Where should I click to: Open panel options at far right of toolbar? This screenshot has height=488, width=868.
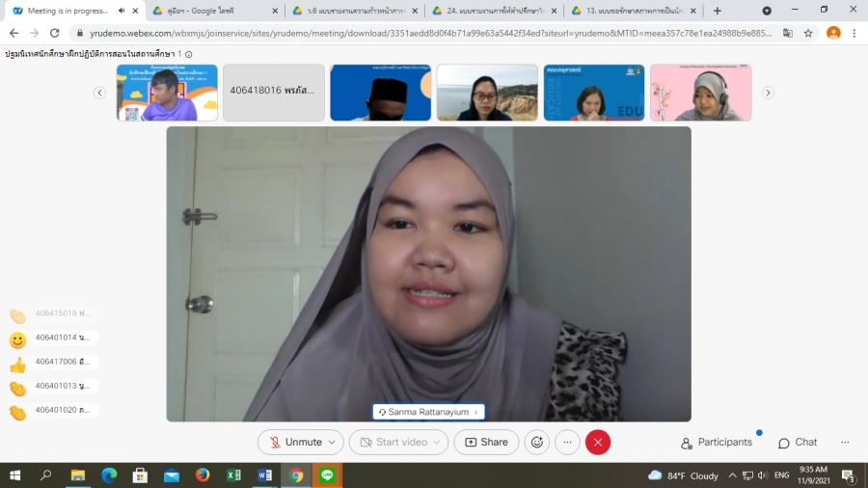(845, 442)
